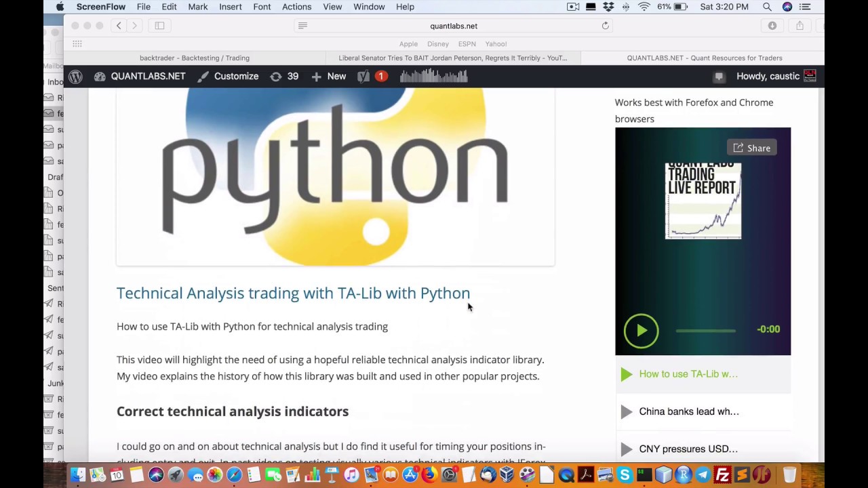Go forward in Safari

(134, 26)
